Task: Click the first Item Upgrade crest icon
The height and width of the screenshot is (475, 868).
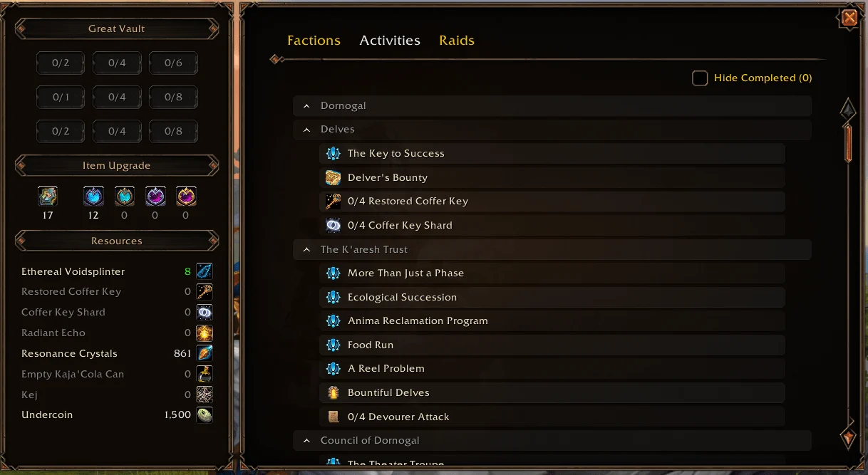Action: 48,197
